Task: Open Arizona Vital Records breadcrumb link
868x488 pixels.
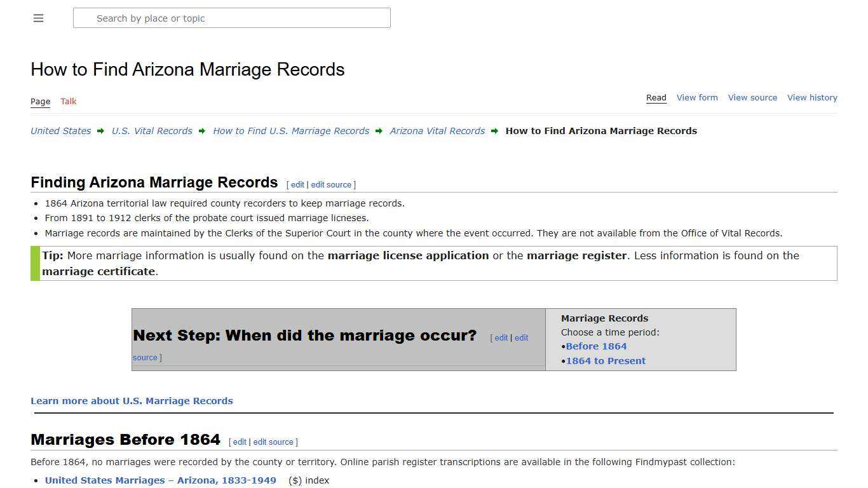Action: tap(437, 131)
